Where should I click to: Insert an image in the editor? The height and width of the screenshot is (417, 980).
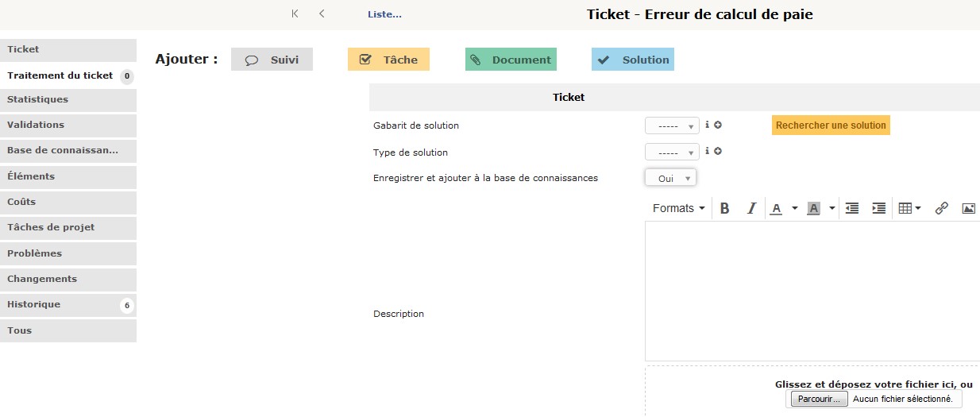pyautogui.click(x=968, y=208)
